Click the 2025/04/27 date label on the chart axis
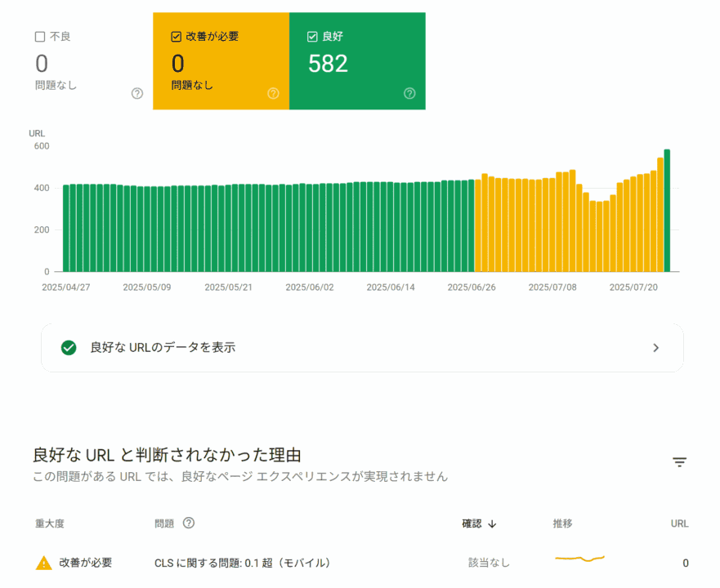This screenshot has width=720, height=588. tap(66, 287)
